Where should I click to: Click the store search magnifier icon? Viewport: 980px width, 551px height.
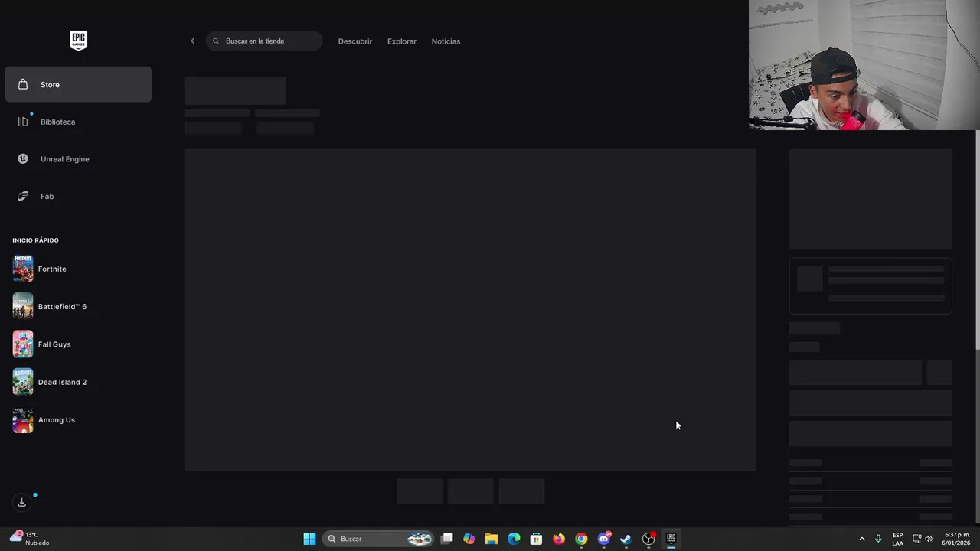click(216, 41)
